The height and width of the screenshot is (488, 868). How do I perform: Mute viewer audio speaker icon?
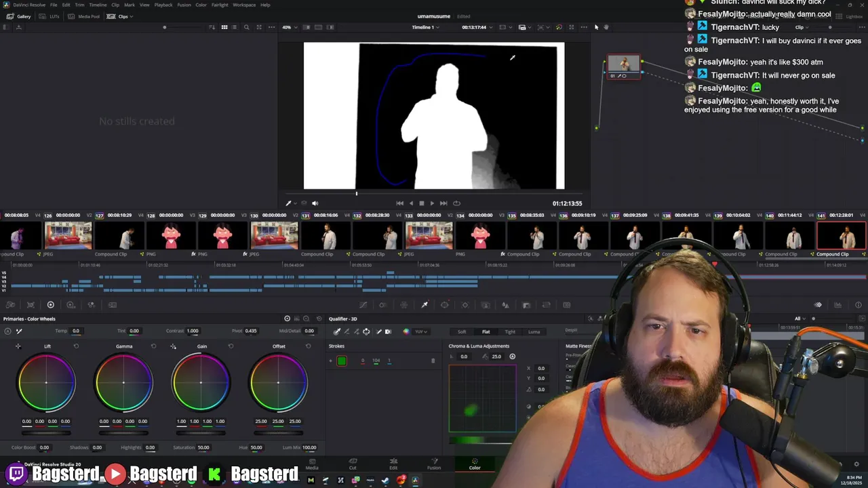point(315,203)
